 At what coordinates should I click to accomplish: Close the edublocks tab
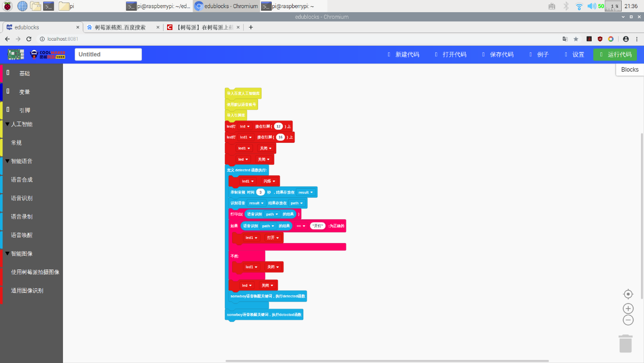pos(78,27)
